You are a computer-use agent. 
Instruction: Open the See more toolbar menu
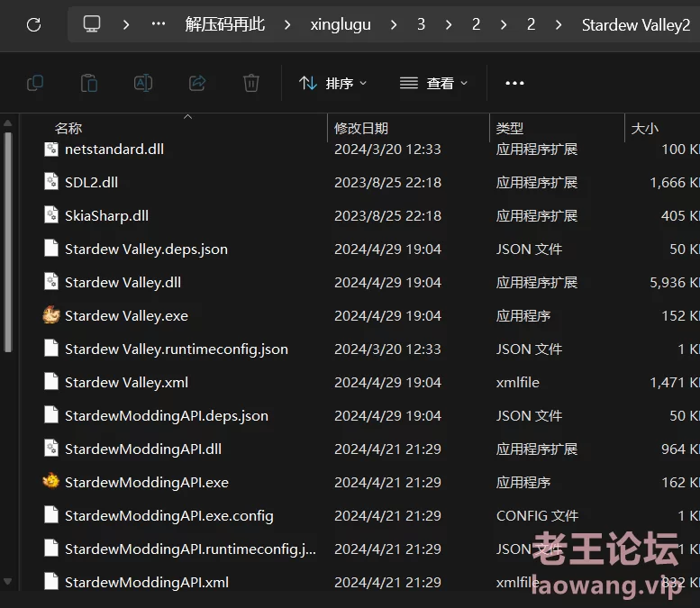tap(514, 83)
